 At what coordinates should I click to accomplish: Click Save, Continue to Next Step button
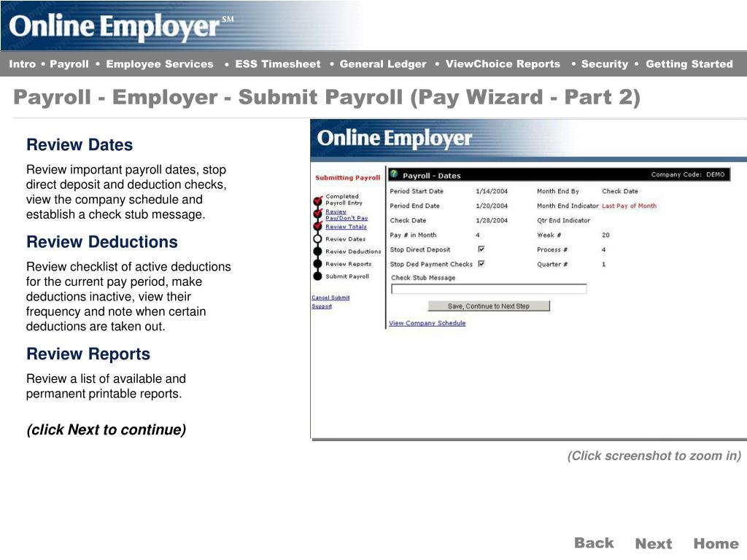coord(489,306)
